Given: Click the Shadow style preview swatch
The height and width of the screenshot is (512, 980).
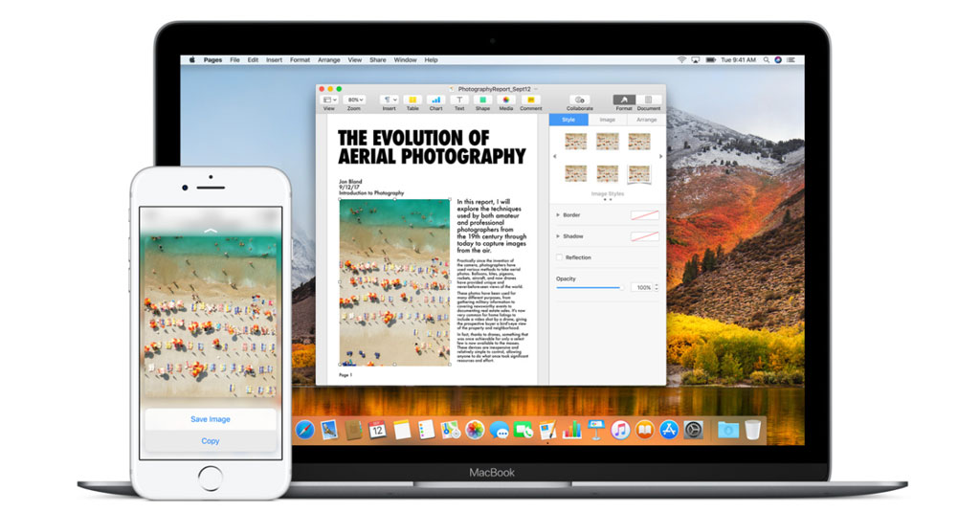Looking at the screenshot, I should click(644, 236).
